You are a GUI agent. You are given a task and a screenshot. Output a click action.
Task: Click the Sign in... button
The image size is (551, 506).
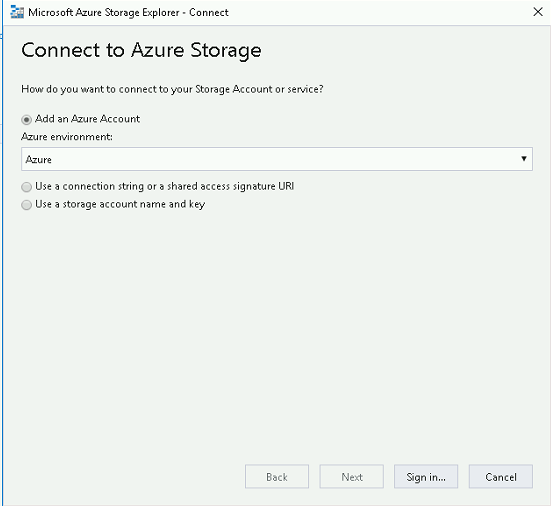[426, 477]
